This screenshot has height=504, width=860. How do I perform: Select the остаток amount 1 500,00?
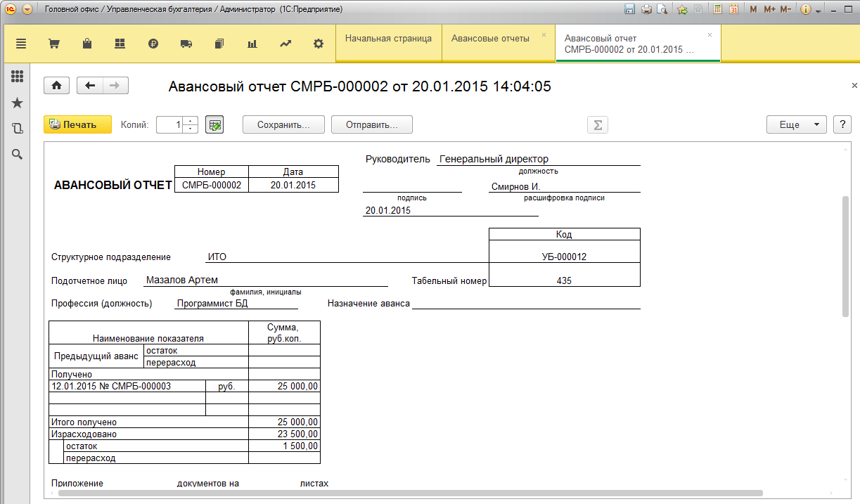[284, 446]
